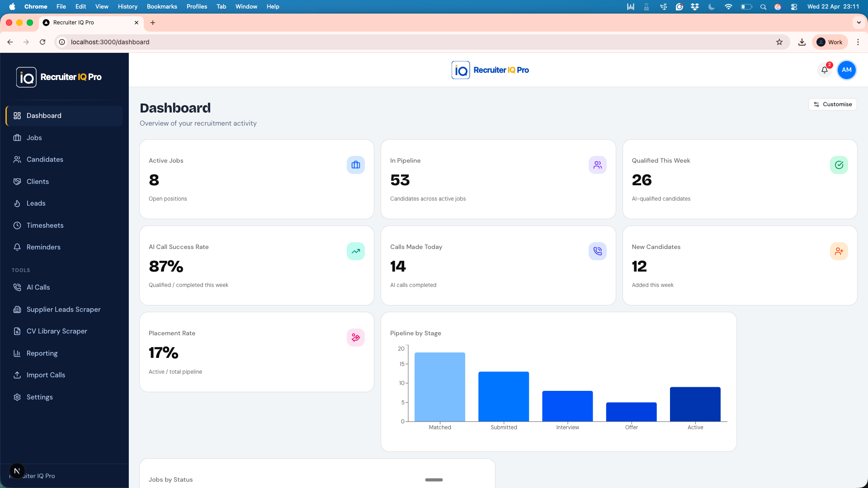
Task: Click the Active Jobs briefcase icon
Action: tap(356, 165)
